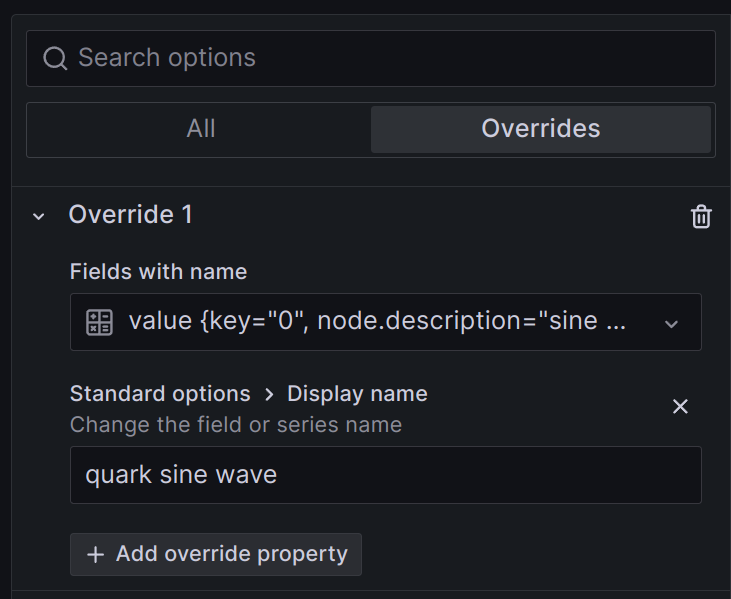Click the Override 1 heading
Image resolution: width=731 pixels, height=599 pixels.
pyautogui.click(x=130, y=215)
